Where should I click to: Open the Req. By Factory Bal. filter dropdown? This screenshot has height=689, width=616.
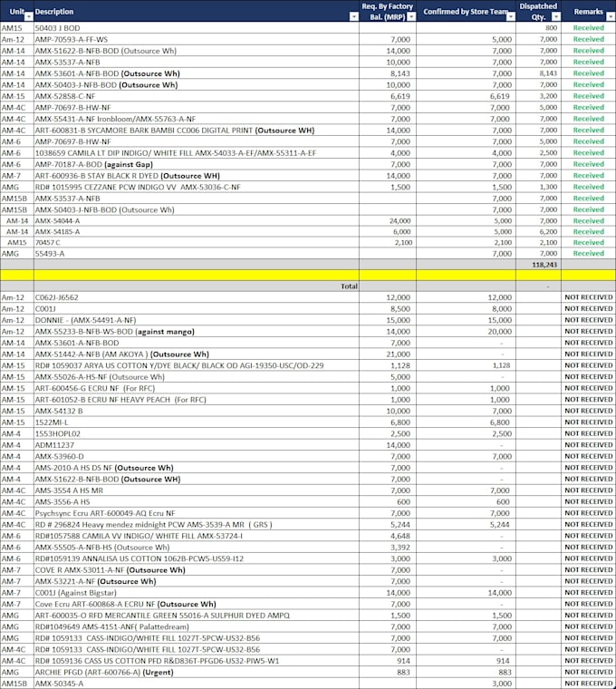coord(411,16)
